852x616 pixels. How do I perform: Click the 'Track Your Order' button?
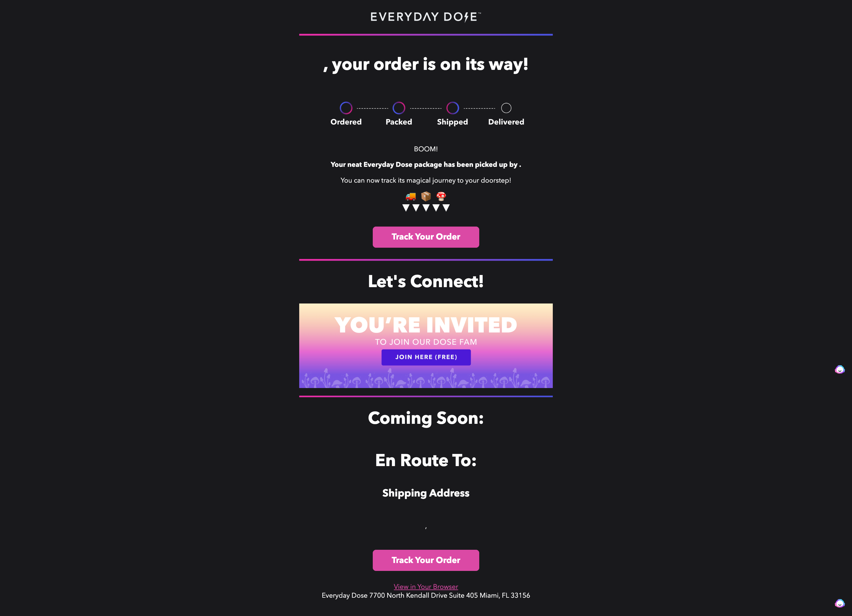pos(426,236)
